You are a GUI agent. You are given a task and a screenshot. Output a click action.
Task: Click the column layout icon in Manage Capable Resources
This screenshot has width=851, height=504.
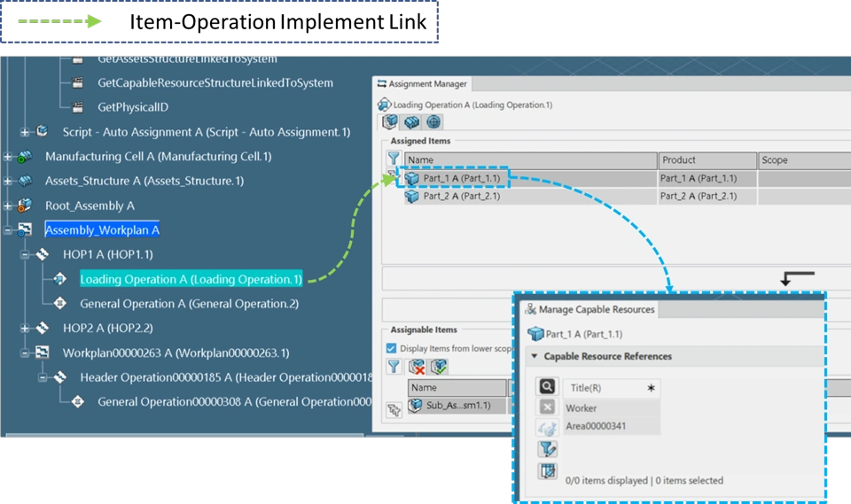(547, 471)
